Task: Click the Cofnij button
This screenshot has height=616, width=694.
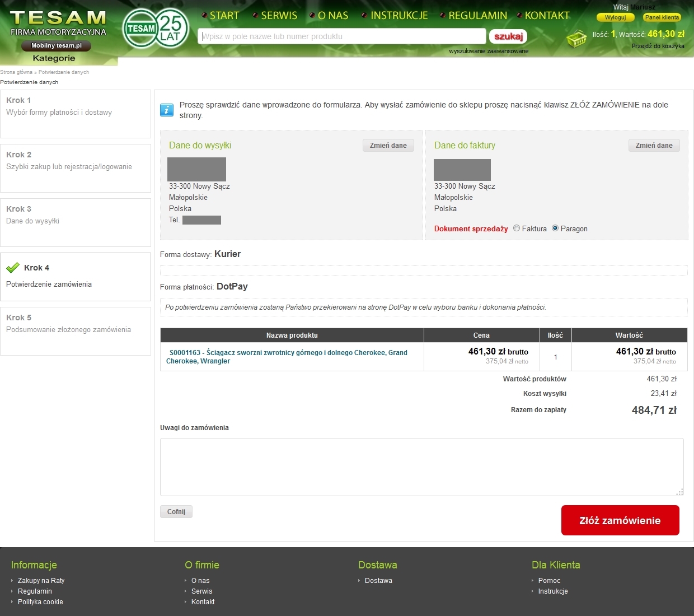Action: (x=176, y=512)
